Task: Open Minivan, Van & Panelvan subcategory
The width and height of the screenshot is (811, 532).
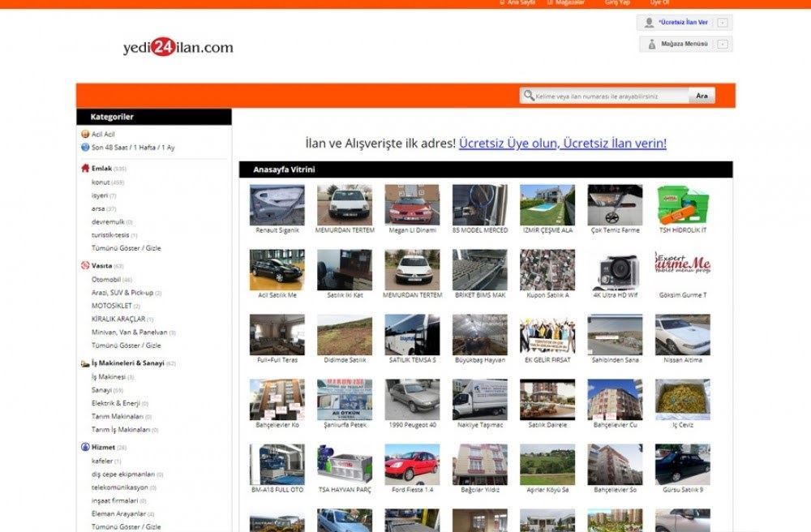Action: [x=129, y=332]
